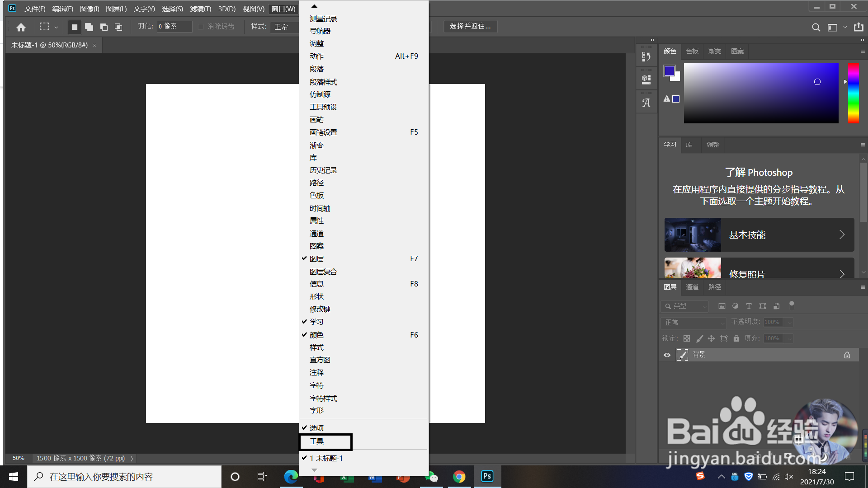
Task: Open layer filter 类型 dropdown
Action: [x=684, y=306]
